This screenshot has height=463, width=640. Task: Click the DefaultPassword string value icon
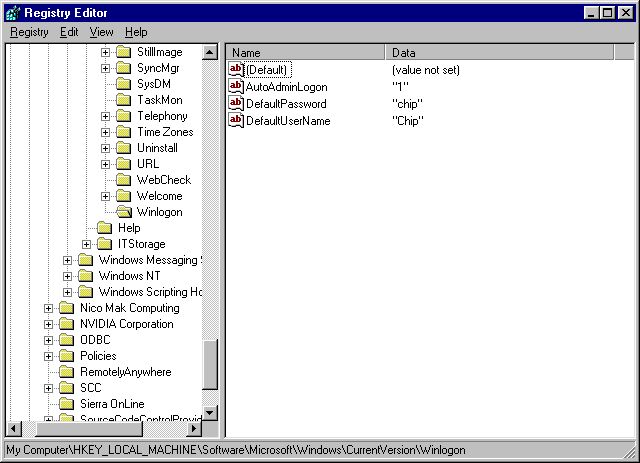pos(236,103)
